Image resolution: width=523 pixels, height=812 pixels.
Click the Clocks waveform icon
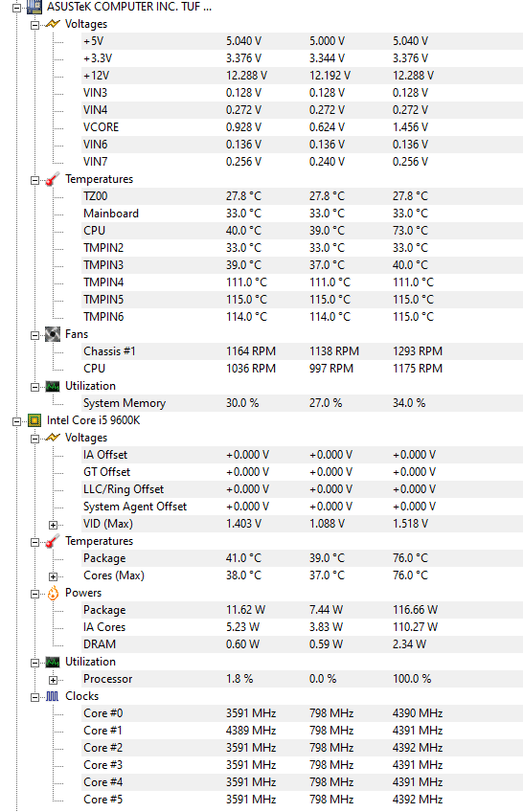53,696
